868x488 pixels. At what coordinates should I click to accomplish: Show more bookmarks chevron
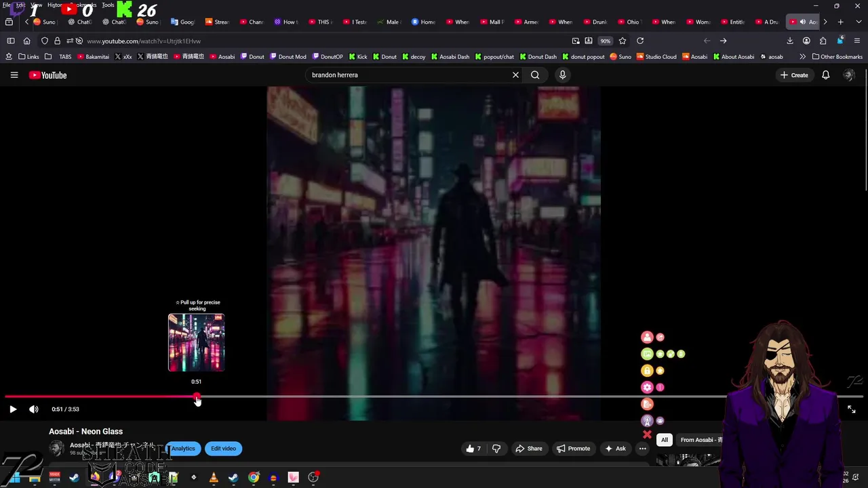tap(802, 57)
